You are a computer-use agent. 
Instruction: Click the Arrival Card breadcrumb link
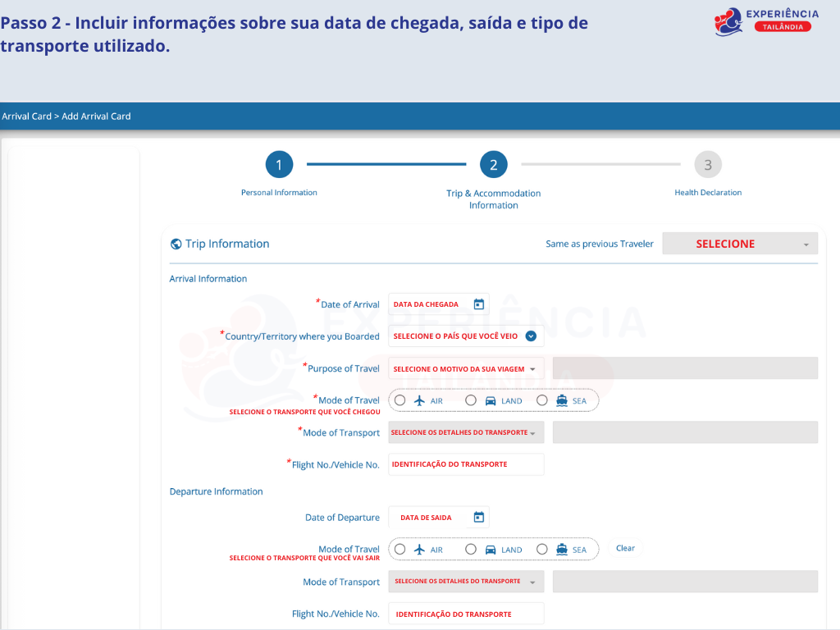[x=26, y=116]
